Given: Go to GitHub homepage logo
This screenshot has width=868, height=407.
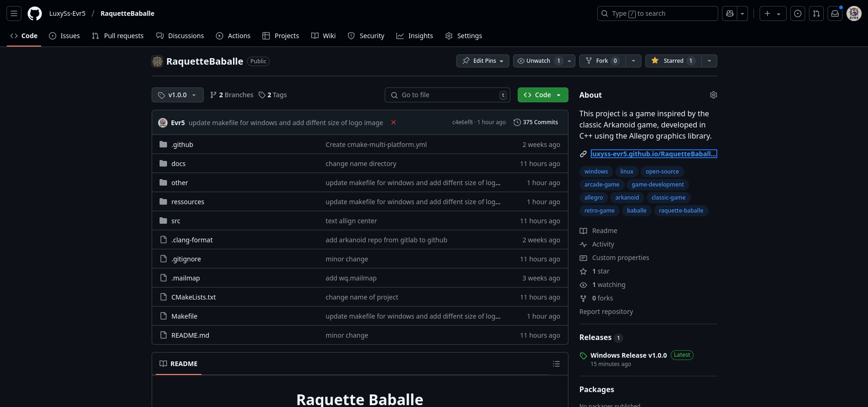Looking at the screenshot, I should pos(35,13).
